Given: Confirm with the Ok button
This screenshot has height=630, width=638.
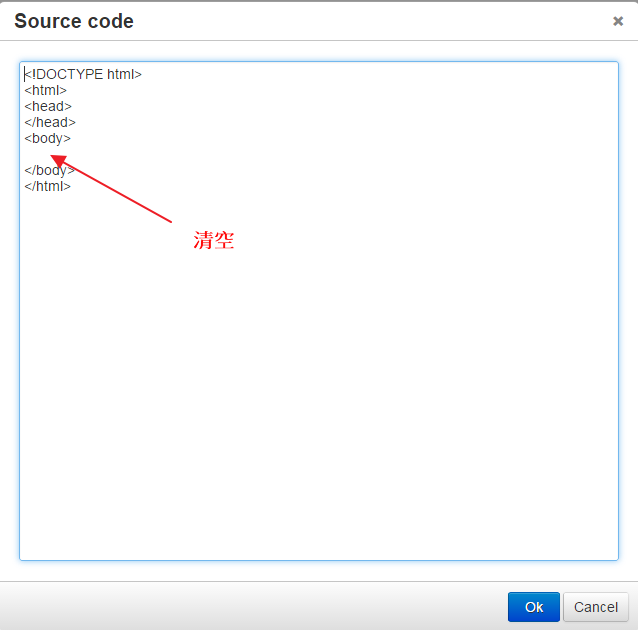Looking at the screenshot, I should tap(533, 607).
